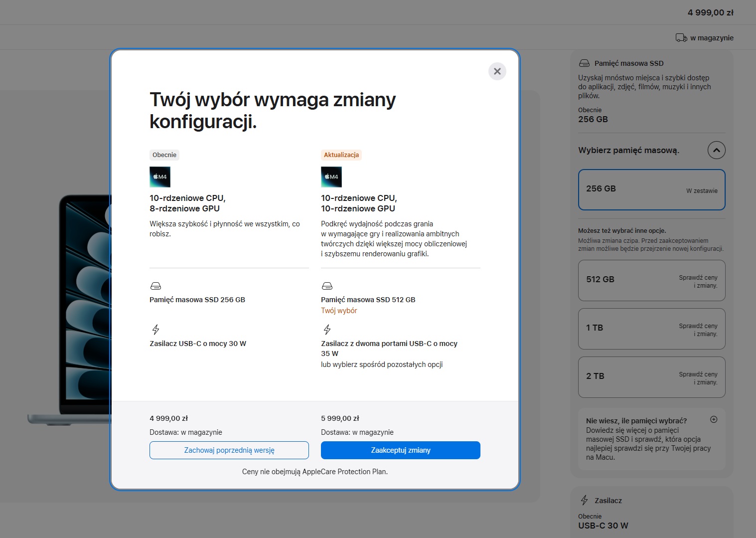Choose the 1 TB storage option
Screen dimensions: 756x538
651,329
